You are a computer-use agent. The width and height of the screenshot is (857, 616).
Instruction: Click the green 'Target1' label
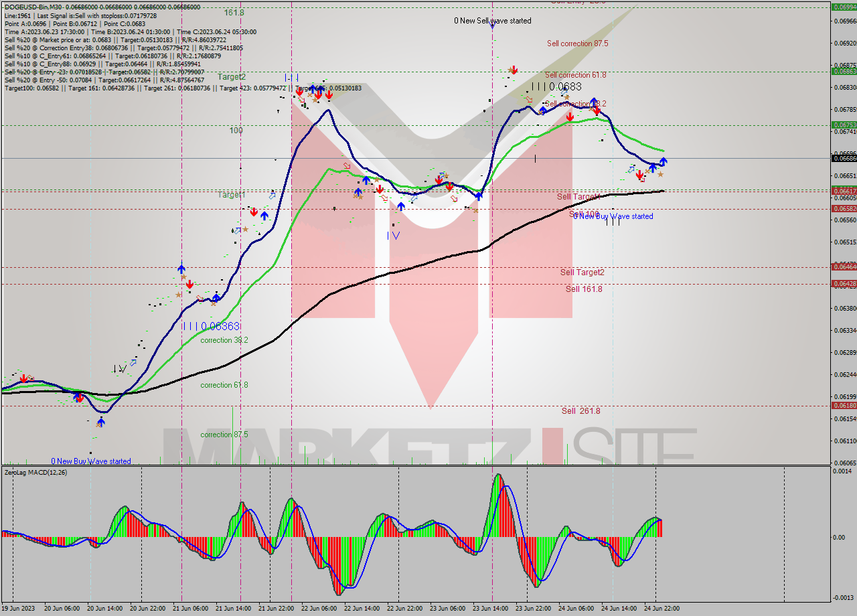click(x=231, y=195)
